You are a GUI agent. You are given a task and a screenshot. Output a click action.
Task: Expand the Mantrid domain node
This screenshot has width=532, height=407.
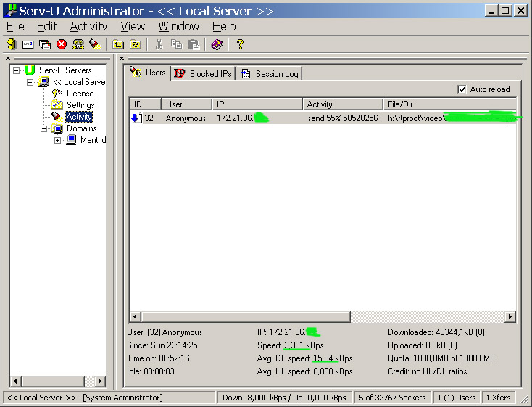pos(58,140)
